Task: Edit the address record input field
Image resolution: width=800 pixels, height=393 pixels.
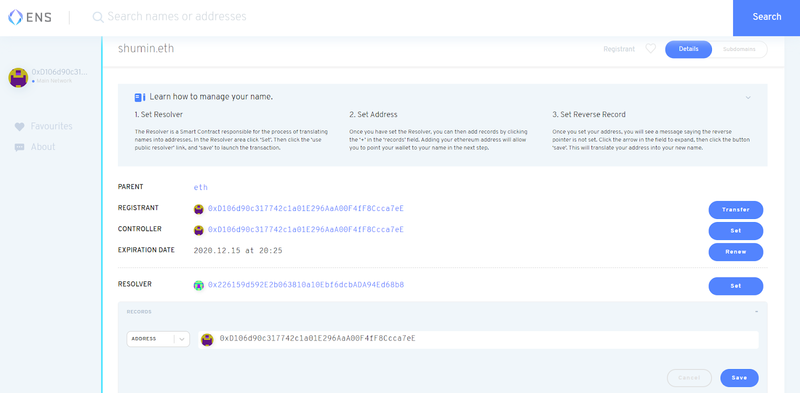Action: (x=479, y=339)
